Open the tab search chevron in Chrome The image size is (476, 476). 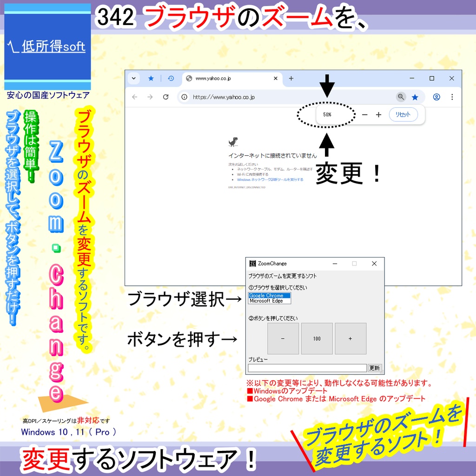(133, 78)
